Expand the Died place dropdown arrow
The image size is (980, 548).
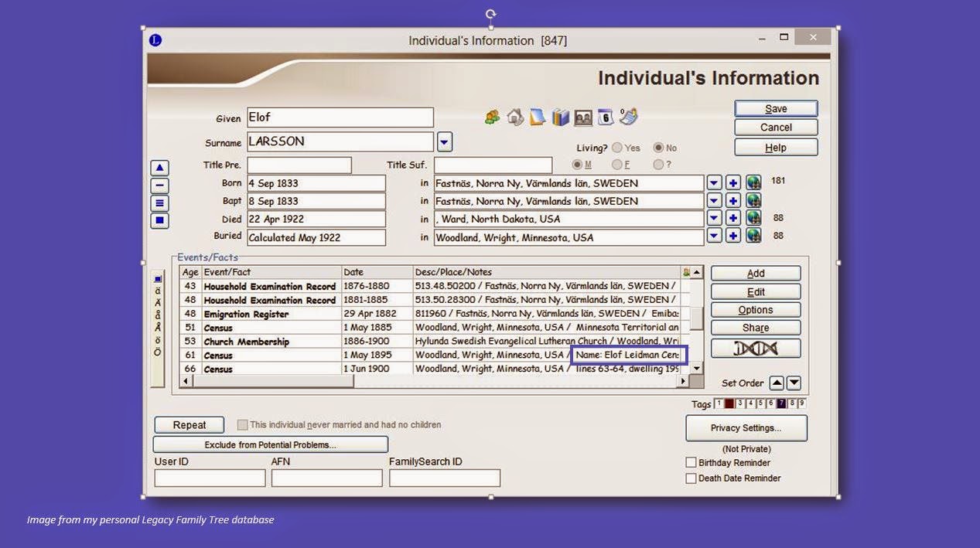coord(714,219)
